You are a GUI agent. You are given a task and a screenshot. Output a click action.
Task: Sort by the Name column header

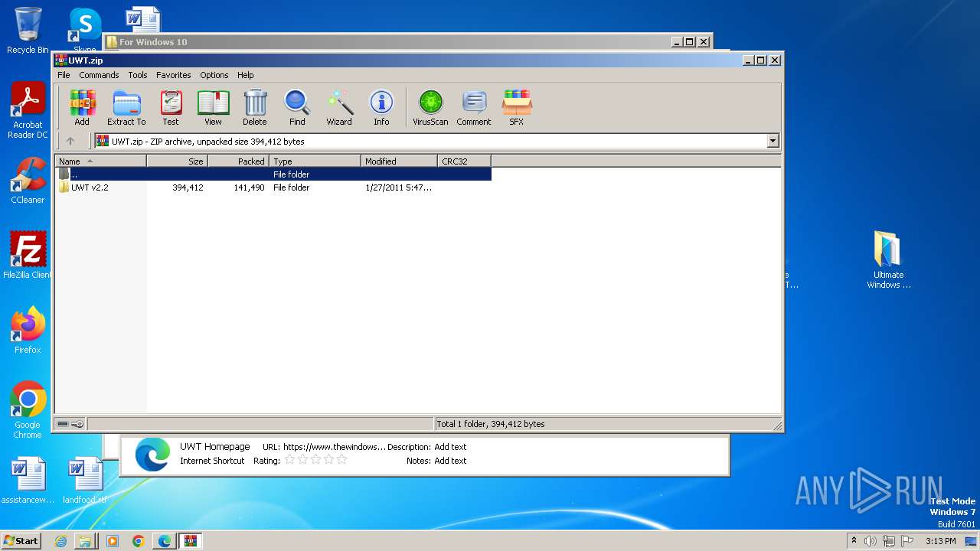[100, 161]
